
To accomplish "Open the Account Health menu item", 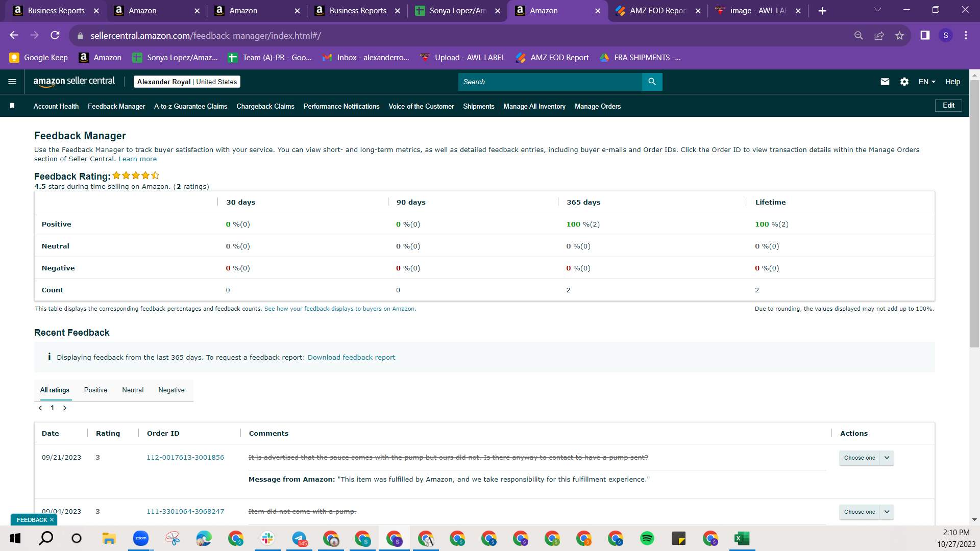I will 56,106.
